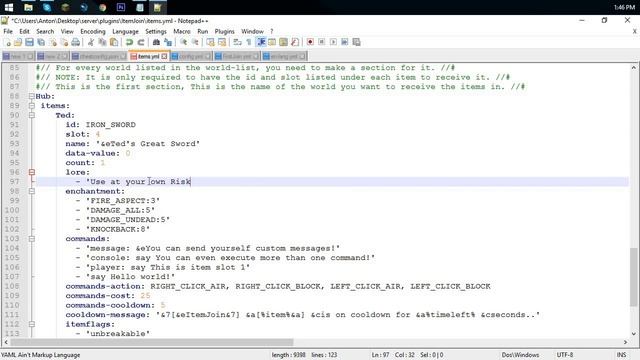Toggle the highlighted indent guide button

(260, 42)
